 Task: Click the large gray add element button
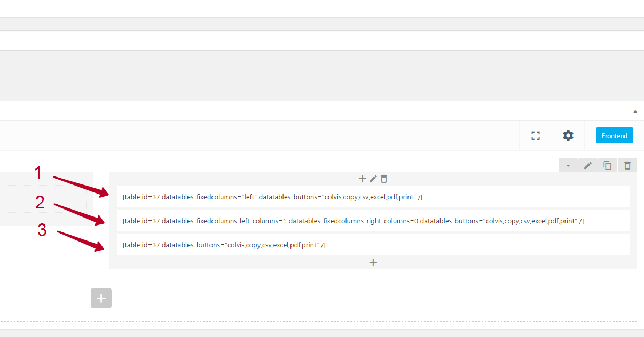tap(101, 298)
